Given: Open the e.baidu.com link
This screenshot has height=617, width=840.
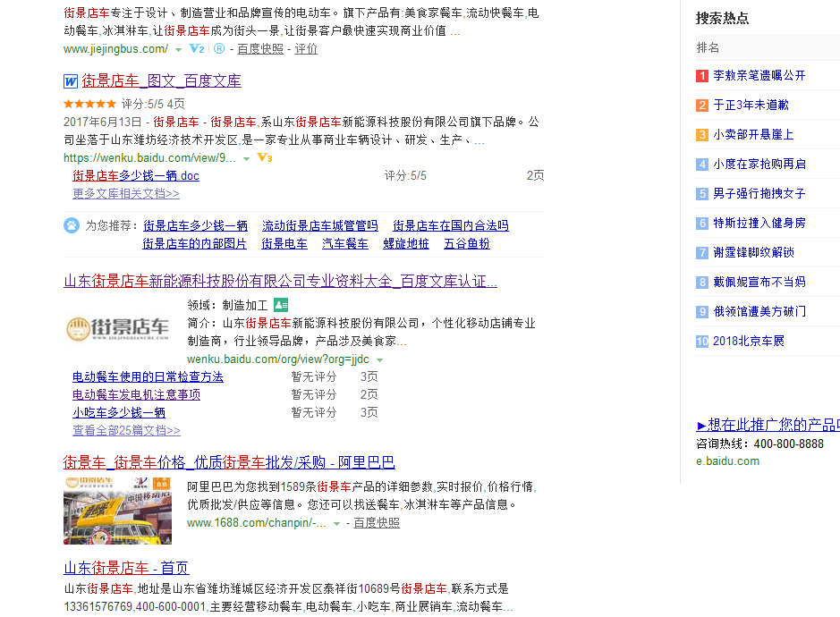Looking at the screenshot, I should point(727,461).
